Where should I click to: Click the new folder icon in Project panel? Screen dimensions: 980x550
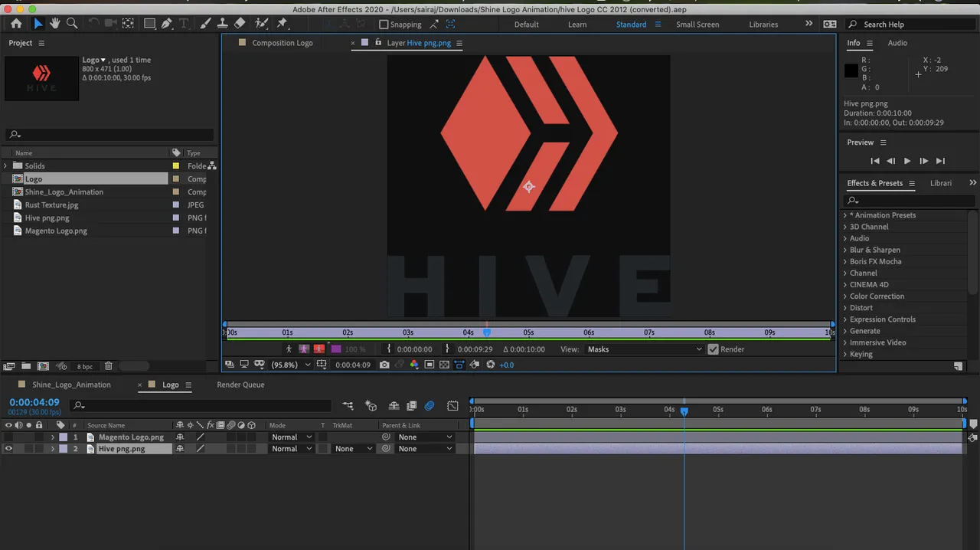point(26,366)
